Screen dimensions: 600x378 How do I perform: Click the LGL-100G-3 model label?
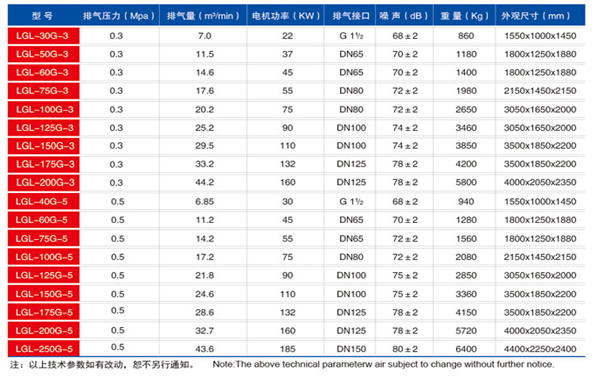click(x=44, y=109)
